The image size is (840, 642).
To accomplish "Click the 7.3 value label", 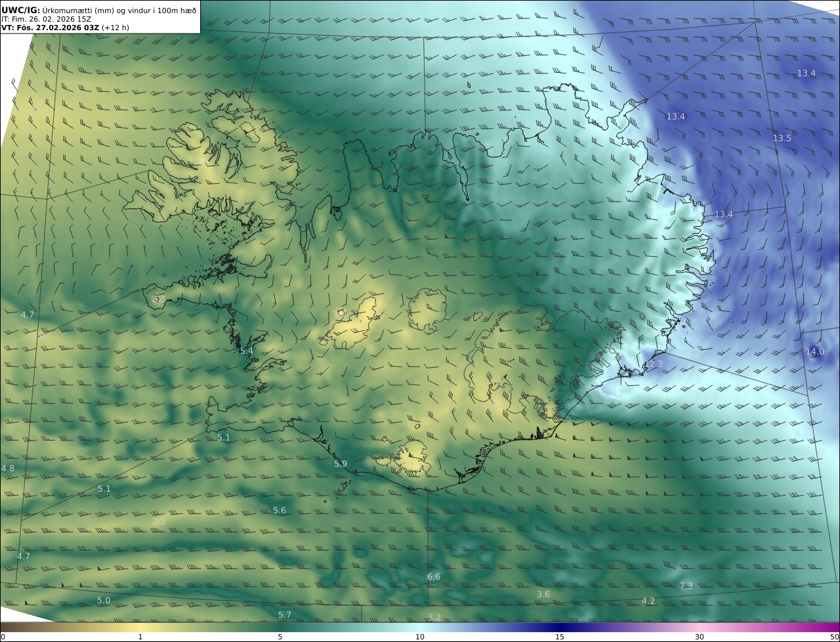I will click(x=686, y=586).
